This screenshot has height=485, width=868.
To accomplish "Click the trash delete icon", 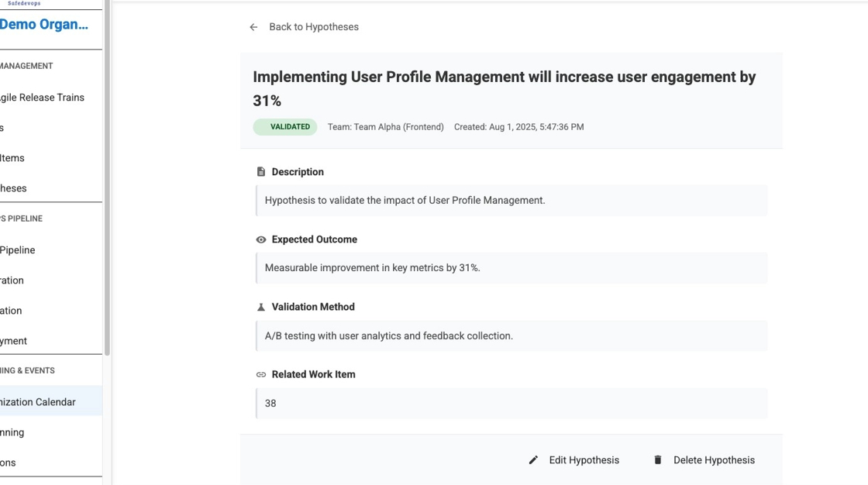I will click(x=658, y=460).
